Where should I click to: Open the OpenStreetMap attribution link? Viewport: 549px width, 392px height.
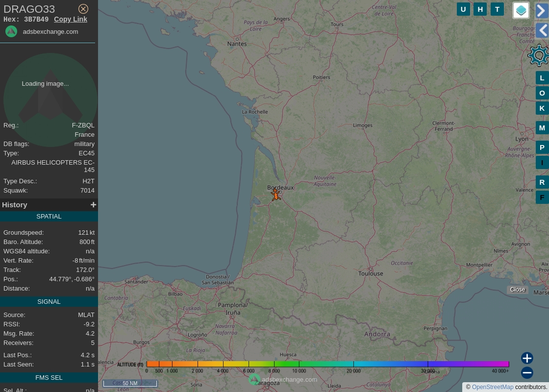(493, 387)
